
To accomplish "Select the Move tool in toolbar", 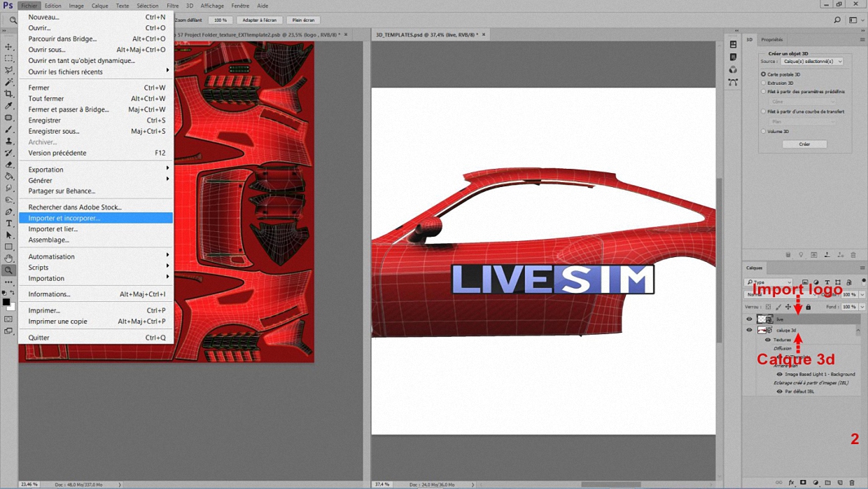I will 8,47.
